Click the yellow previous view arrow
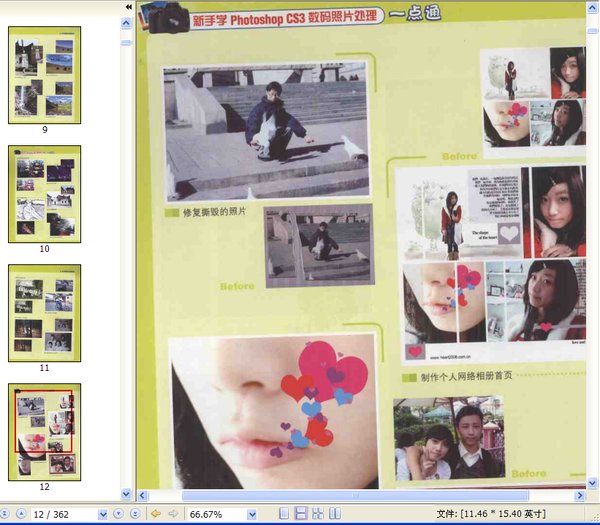 (x=155, y=514)
